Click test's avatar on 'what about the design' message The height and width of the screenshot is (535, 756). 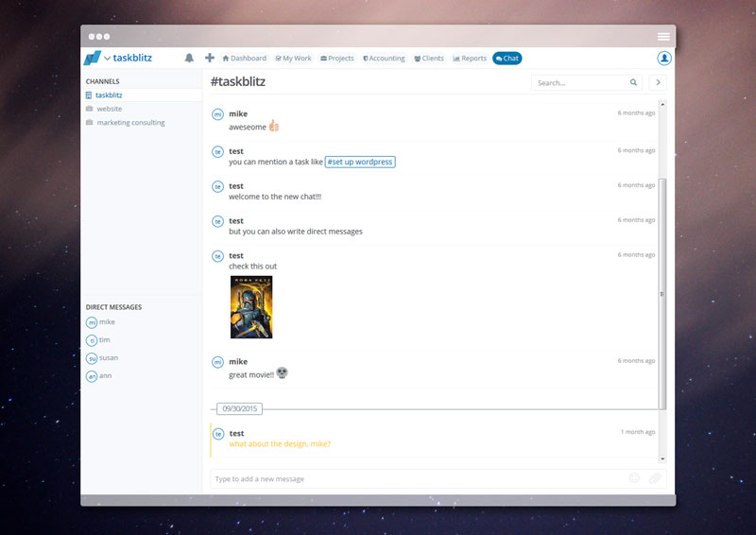point(218,434)
